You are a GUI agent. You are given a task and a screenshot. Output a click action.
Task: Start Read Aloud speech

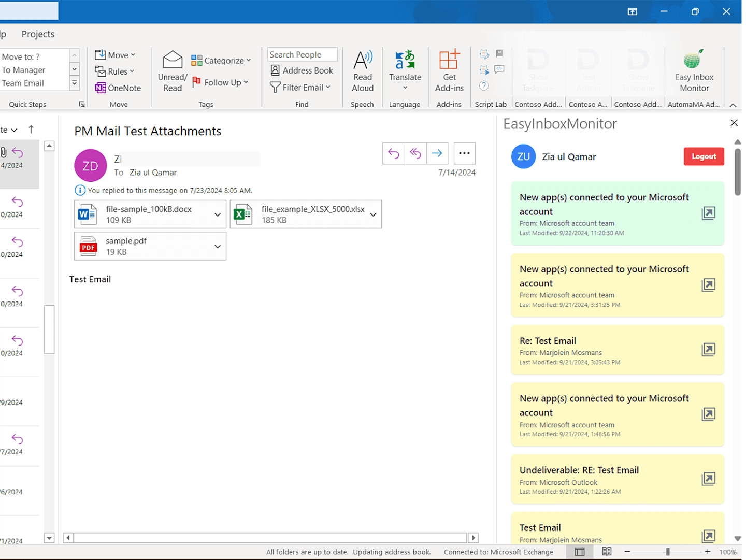click(363, 71)
